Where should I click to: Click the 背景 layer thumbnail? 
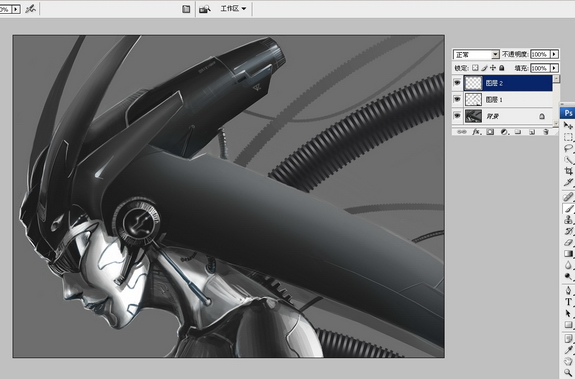[x=473, y=116]
